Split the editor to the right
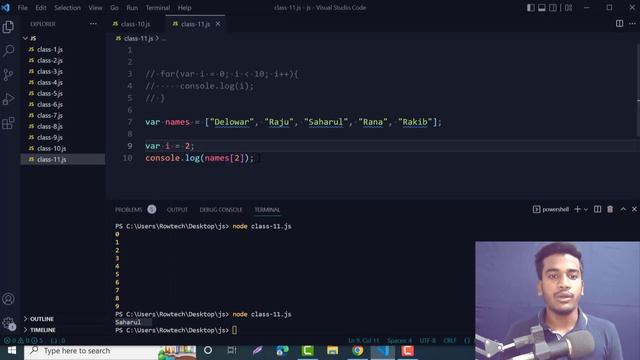The height and width of the screenshot is (360, 640). point(619,24)
